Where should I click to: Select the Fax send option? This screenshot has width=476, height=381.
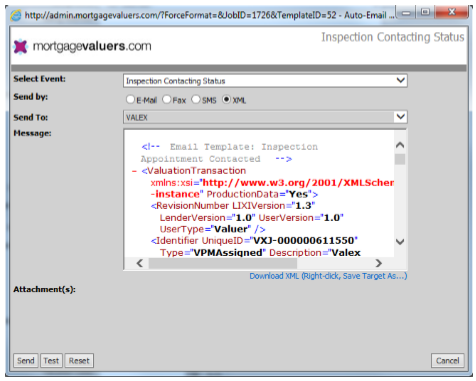[x=166, y=99]
